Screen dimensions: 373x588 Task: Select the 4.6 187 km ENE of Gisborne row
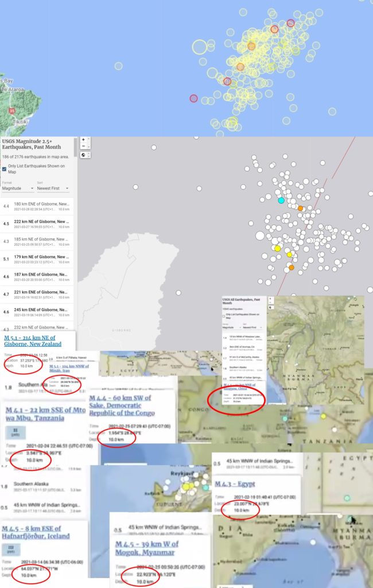pos(37,277)
